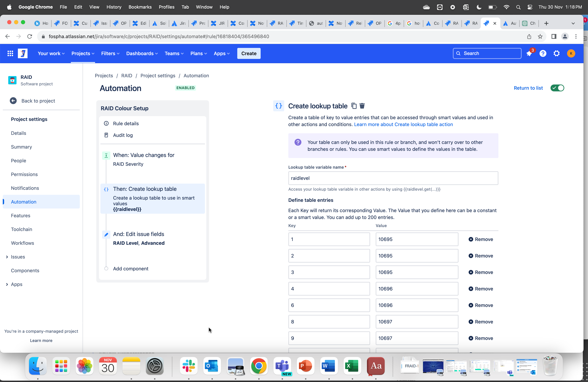Delete the Create lookup table component via trash icon
Viewport: 588px width, 382px height.
point(362,106)
